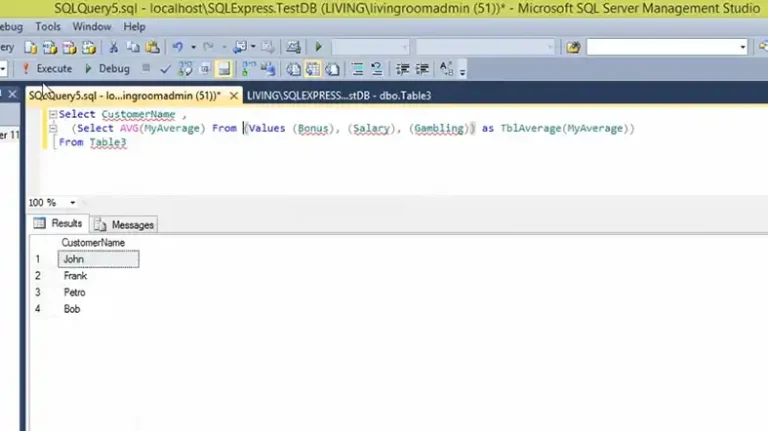768x431 pixels.
Task: Click the Cut scissors icon
Action: pyautogui.click(x=114, y=47)
